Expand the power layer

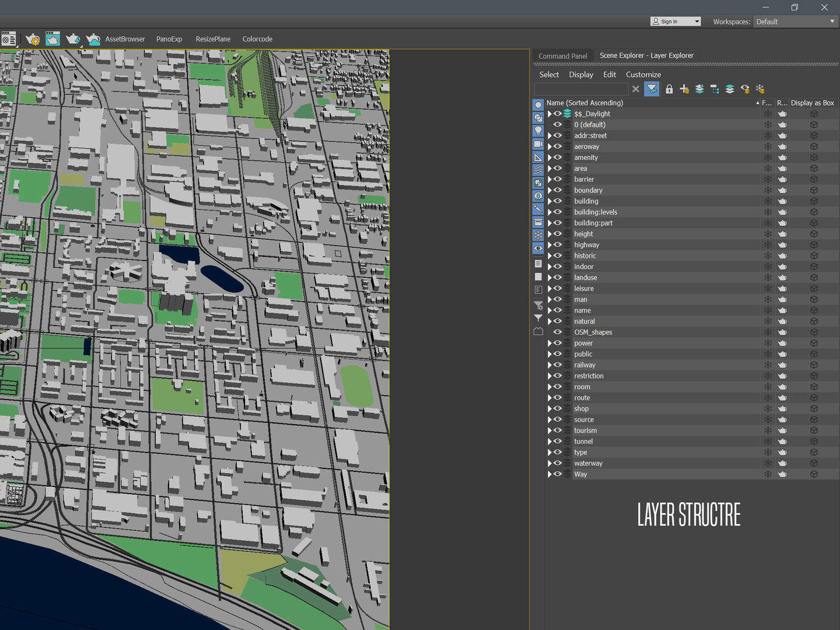point(549,343)
